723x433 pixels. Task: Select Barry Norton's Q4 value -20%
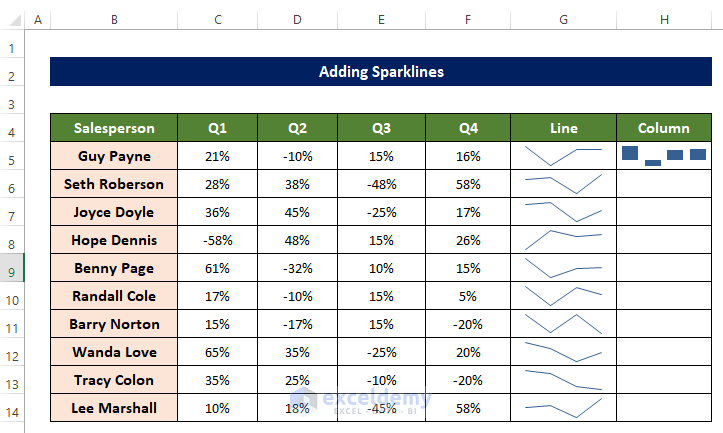467,324
